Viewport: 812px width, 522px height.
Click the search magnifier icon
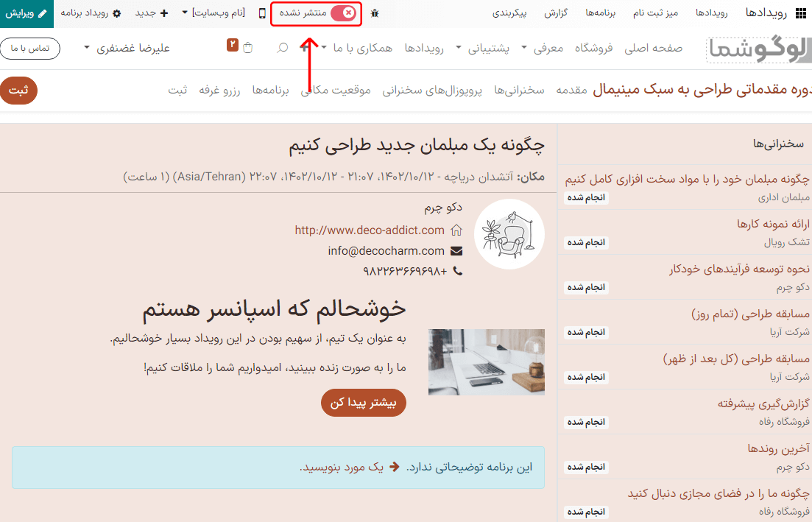click(282, 48)
